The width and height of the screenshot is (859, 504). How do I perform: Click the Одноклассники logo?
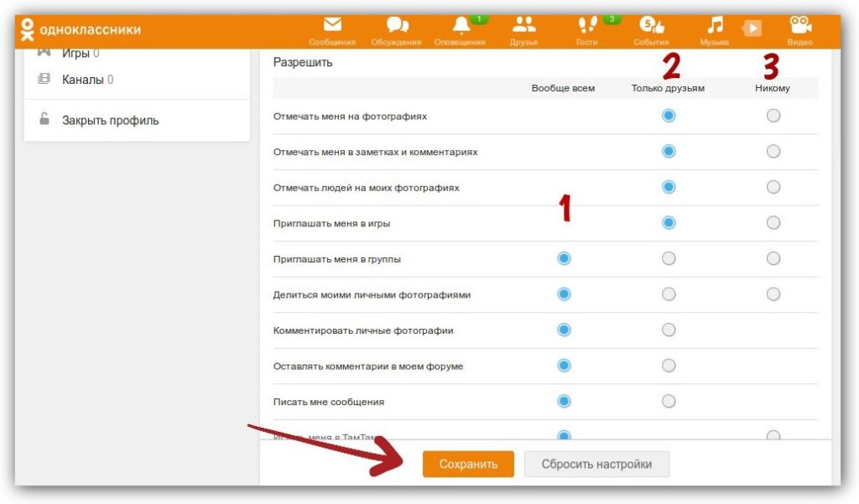coord(81,29)
